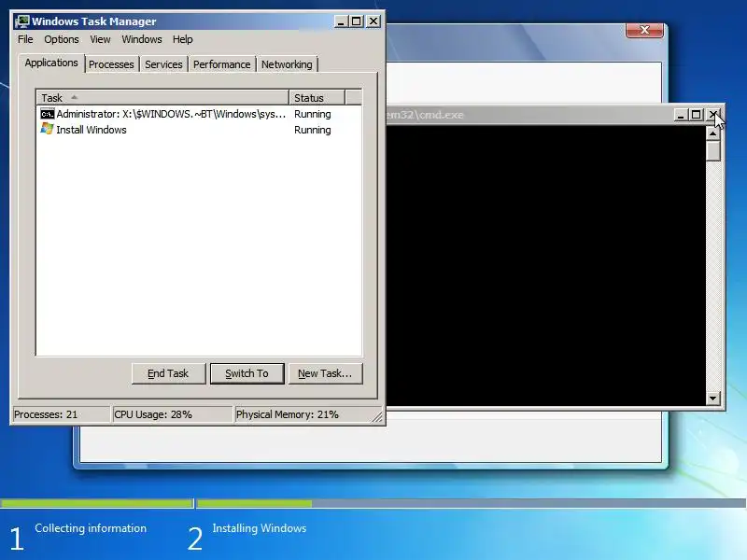747x560 pixels.
Task: Sort by the Status column header
Action: (317, 98)
